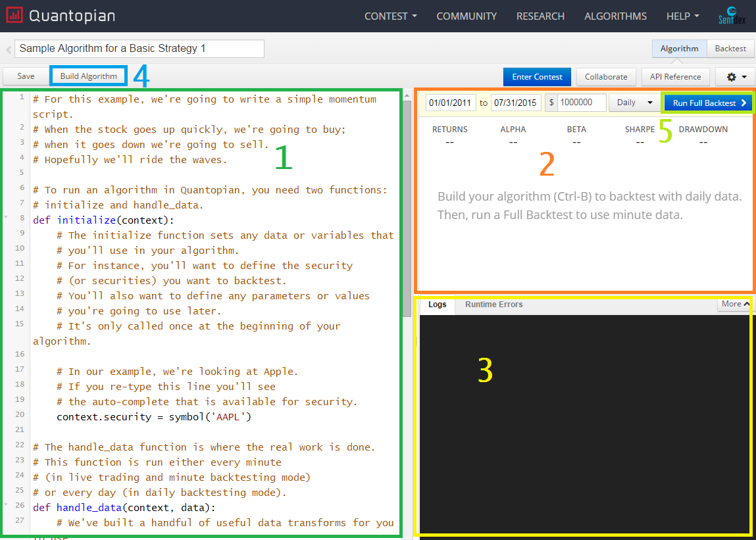Click the Sentdex profile avatar
Screen dimensions: 756x540
tap(730, 16)
